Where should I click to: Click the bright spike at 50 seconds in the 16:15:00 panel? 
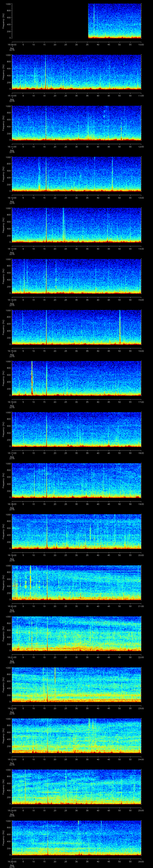pyautogui.click(x=120, y=327)
